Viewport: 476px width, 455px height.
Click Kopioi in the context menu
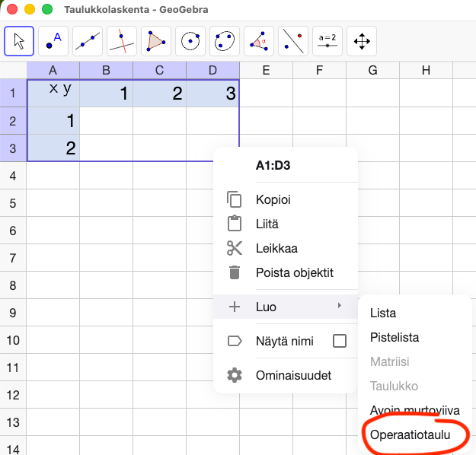click(x=273, y=200)
